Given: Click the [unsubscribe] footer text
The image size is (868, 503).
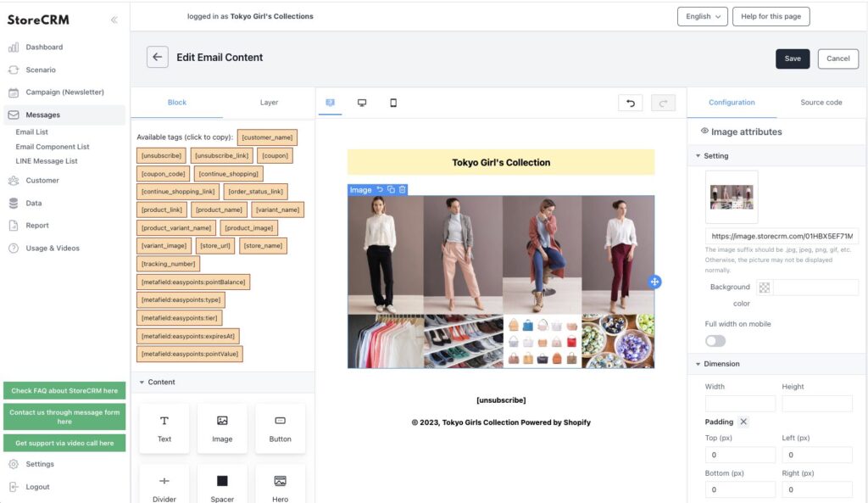Looking at the screenshot, I should tap(501, 400).
